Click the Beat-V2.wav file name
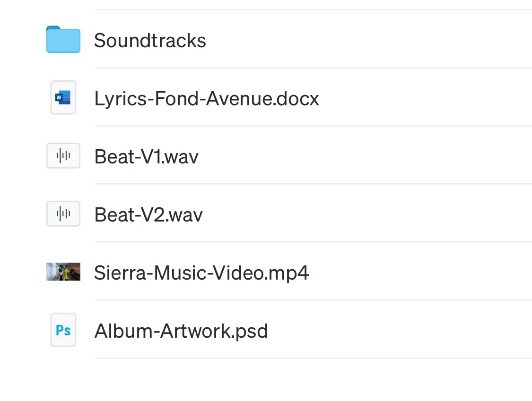 (148, 214)
